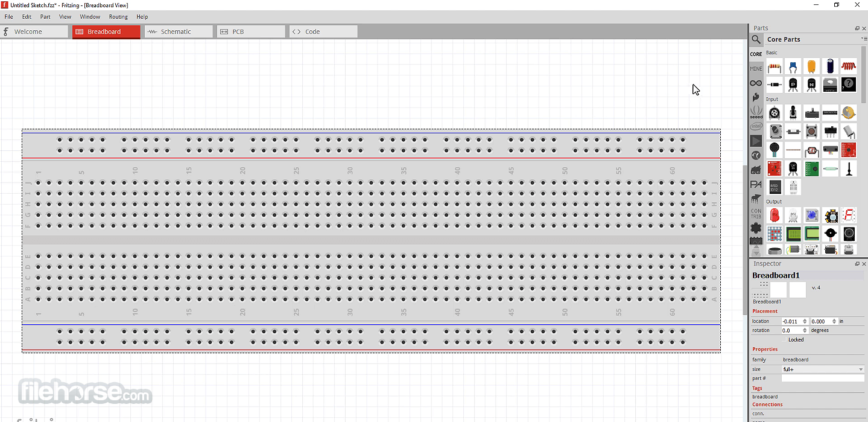Pick the mystery part with question mark
Viewport: 868px width, 422px height.
[849, 85]
